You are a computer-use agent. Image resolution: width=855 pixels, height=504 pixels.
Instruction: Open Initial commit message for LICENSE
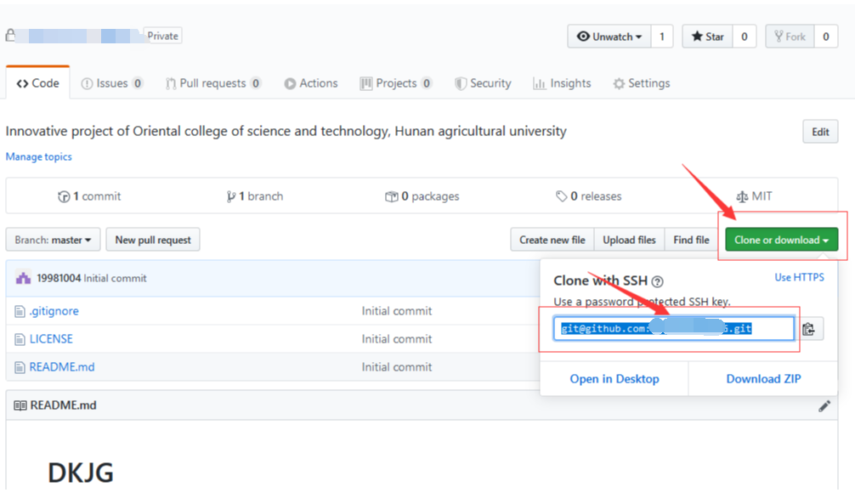[397, 339]
